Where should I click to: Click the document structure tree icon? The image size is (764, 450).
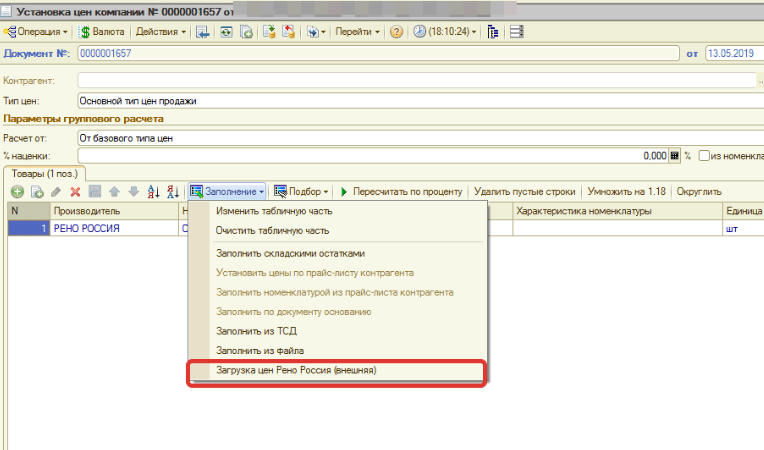[493, 32]
